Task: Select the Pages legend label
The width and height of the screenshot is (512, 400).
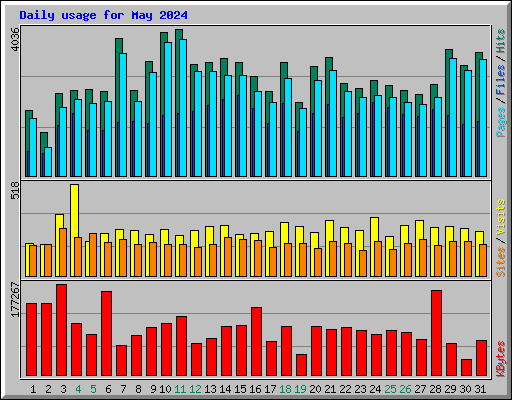Action: pyautogui.click(x=501, y=122)
